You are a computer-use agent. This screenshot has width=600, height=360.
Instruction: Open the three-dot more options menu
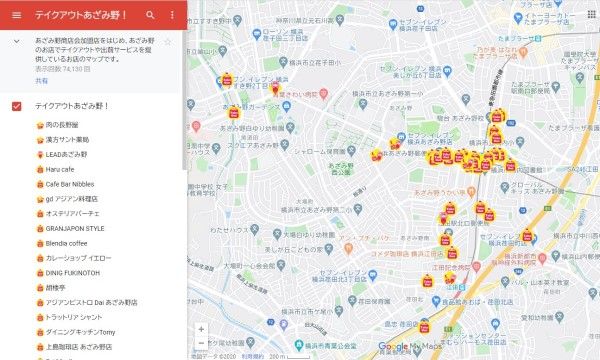(x=172, y=15)
